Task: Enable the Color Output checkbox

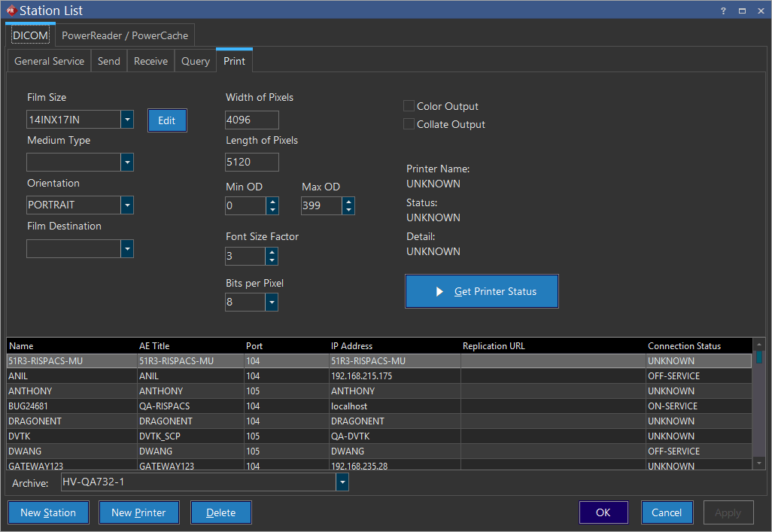Action: tap(409, 106)
